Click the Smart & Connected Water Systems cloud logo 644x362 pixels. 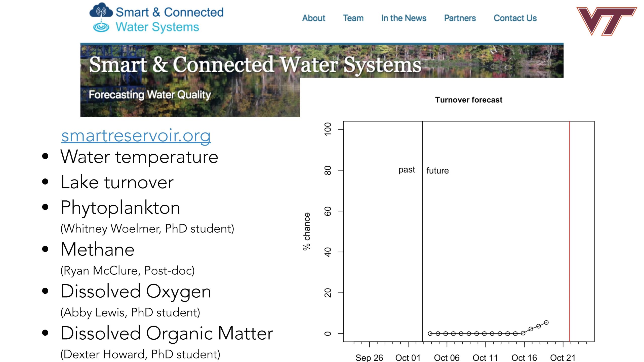[x=101, y=18]
